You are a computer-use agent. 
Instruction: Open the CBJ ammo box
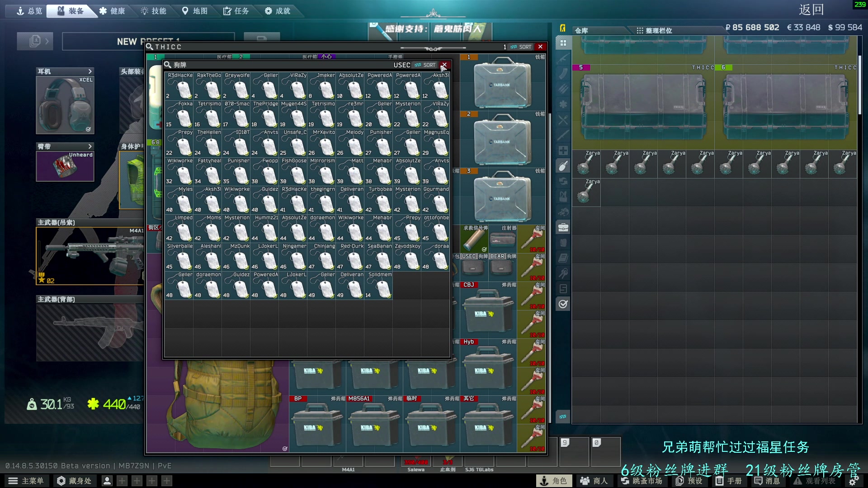488,310
